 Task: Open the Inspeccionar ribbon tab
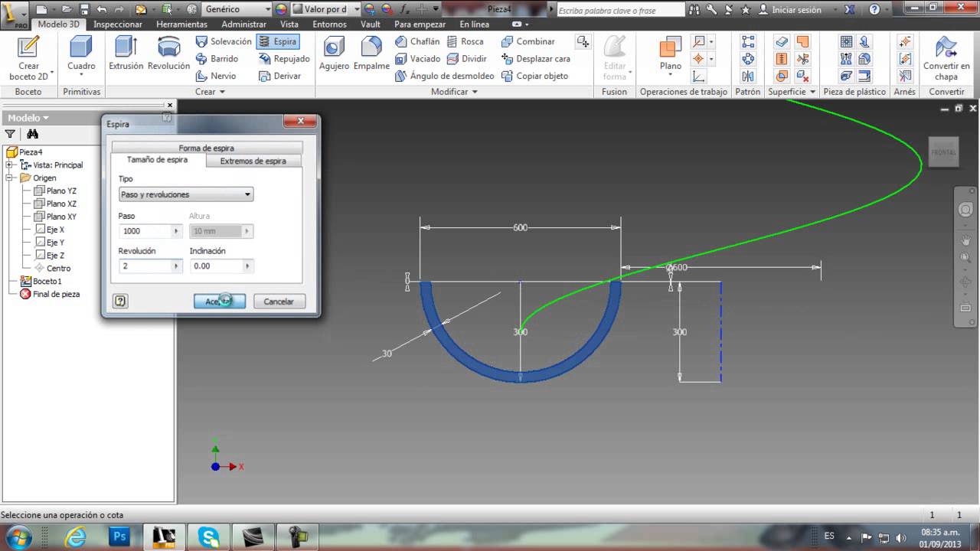pyautogui.click(x=118, y=24)
